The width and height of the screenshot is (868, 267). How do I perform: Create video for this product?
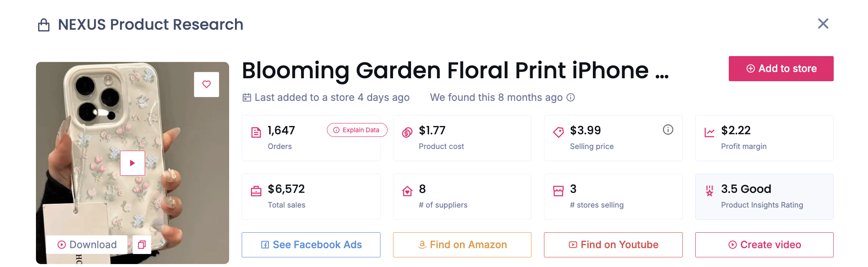click(x=764, y=245)
